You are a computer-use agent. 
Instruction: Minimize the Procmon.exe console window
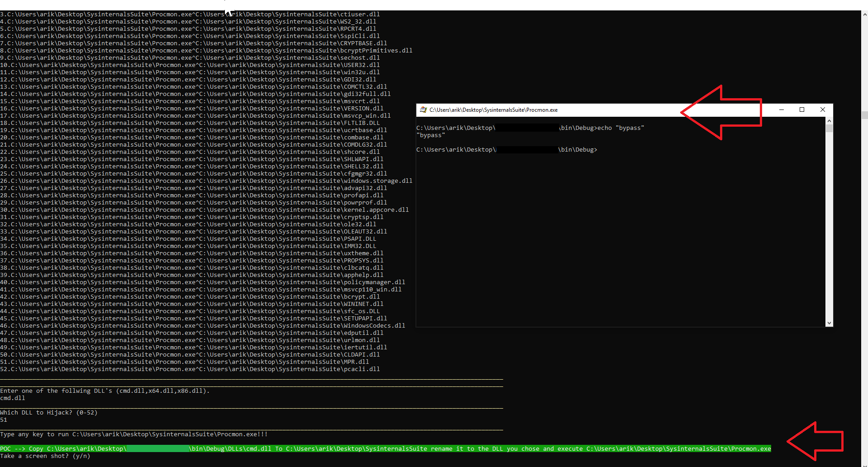click(x=782, y=110)
